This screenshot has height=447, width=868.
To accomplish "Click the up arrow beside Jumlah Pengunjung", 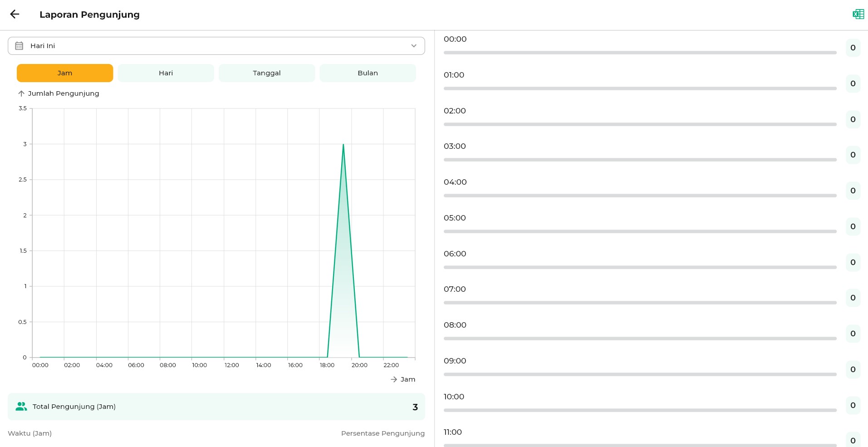I will pyautogui.click(x=21, y=93).
